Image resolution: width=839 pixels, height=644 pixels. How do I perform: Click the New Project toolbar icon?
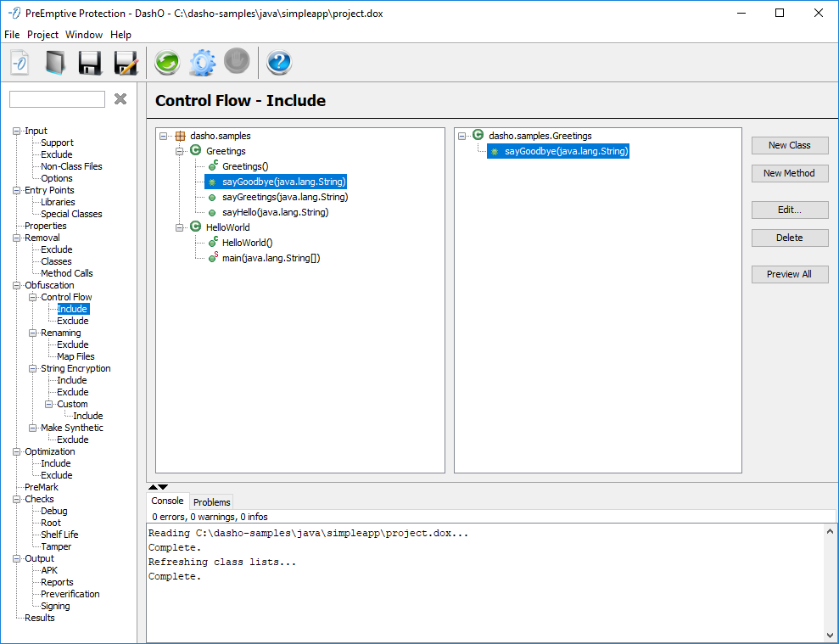(x=20, y=63)
